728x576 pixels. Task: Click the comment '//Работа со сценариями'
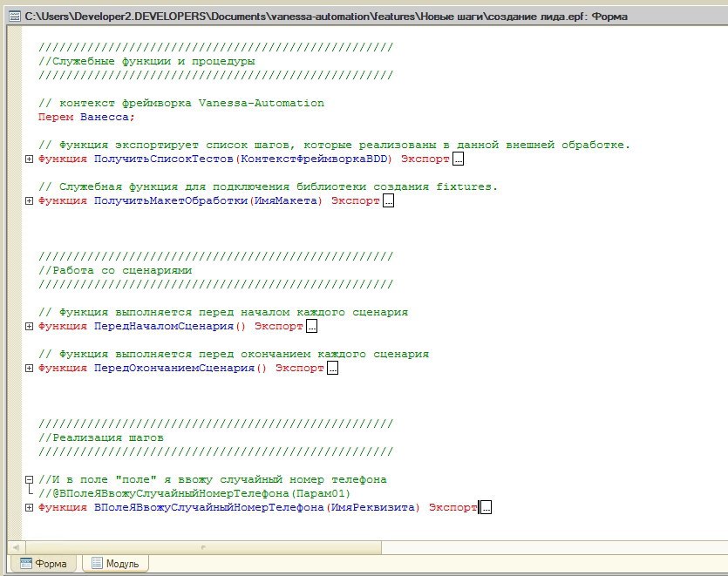click(x=115, y=270)
